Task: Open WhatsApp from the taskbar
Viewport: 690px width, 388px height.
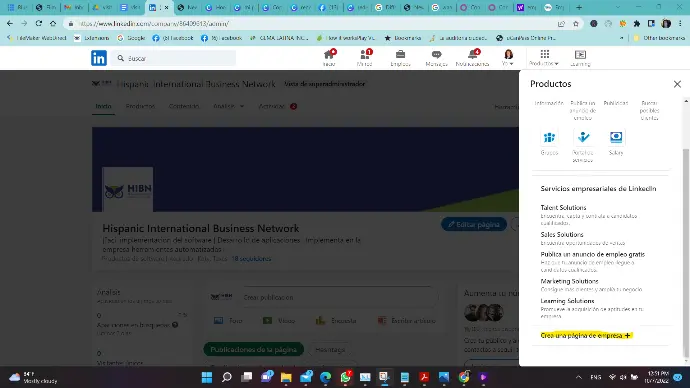Action: (x=345, y=377)
